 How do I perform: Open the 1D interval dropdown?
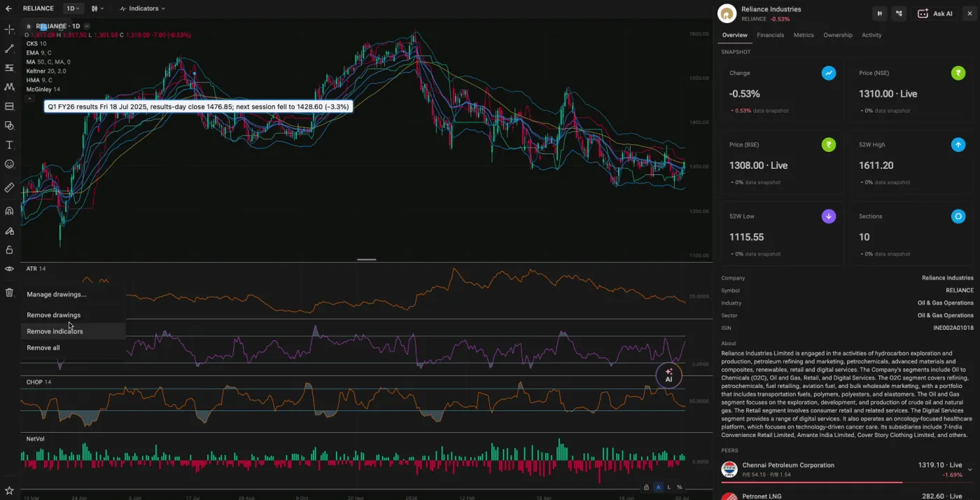tap(72, 8)
